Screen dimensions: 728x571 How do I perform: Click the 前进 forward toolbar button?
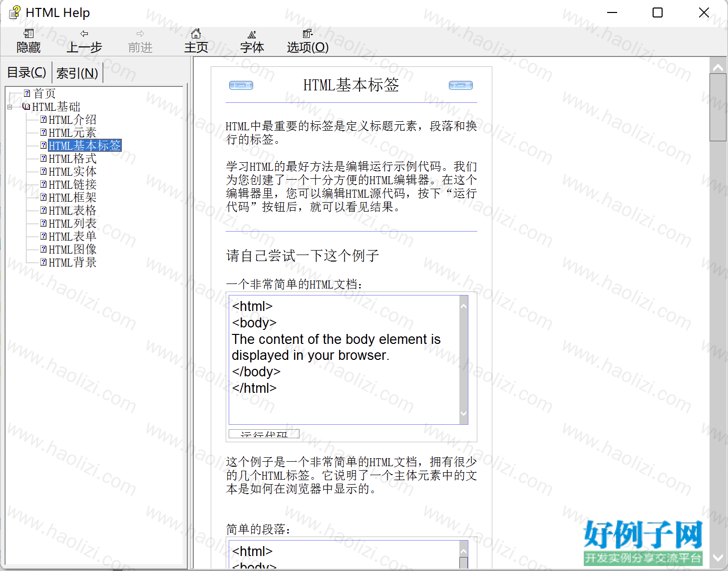(x=140, y=41)
